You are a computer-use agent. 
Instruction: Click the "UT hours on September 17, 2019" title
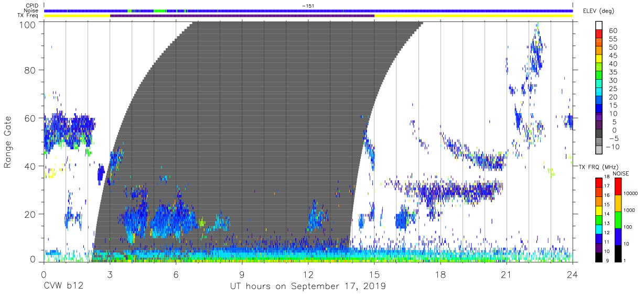[x=308, y=287]
